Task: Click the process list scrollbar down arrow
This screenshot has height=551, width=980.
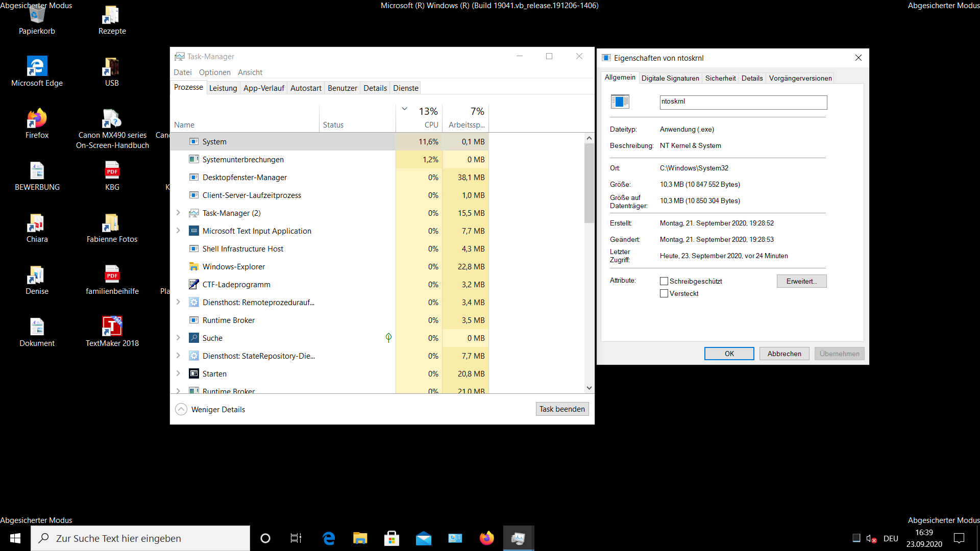Action: click(x=589, y=388)
